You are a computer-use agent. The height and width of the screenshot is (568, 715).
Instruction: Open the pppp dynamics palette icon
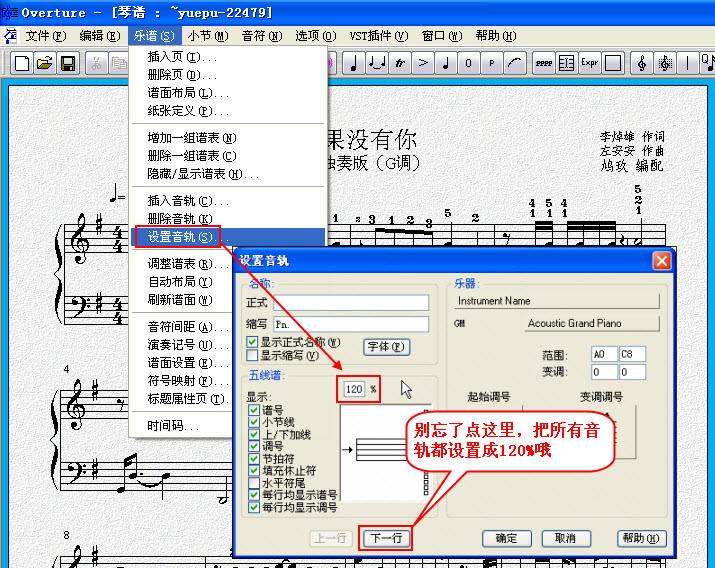click(544, 63)
